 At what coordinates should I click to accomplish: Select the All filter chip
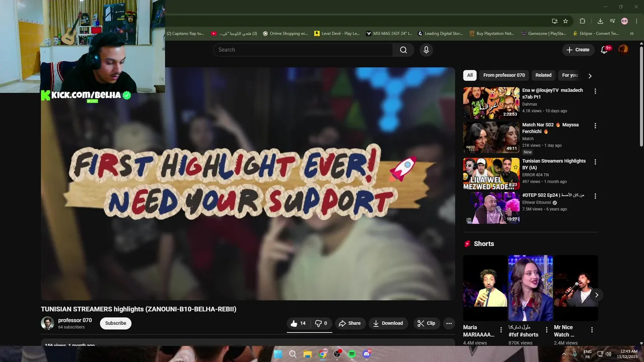470,75
